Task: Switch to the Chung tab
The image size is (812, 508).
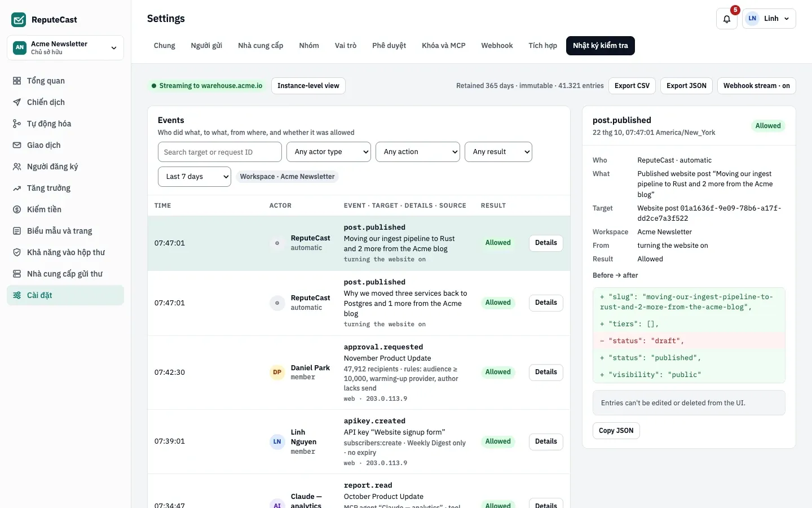Action: [x=165, y=46]
